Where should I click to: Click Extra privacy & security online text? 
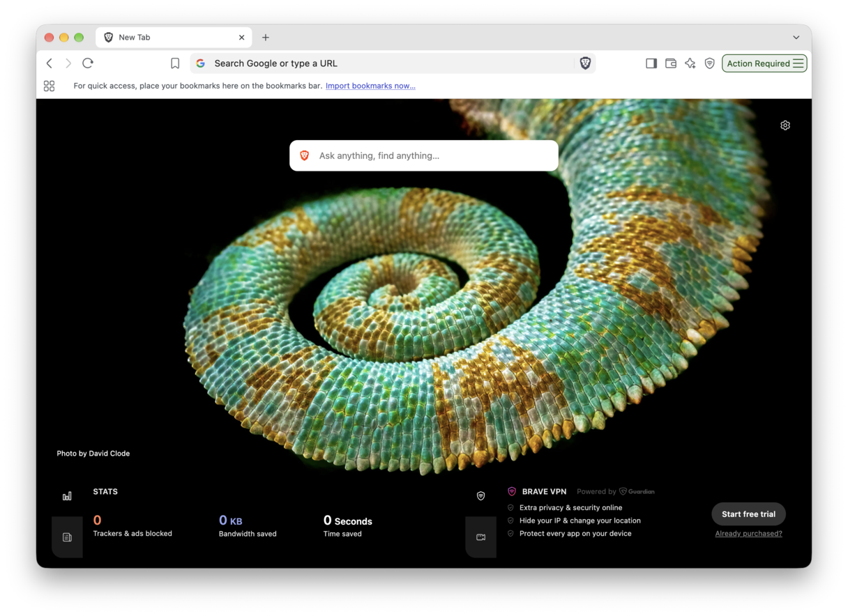pos(570,508)
